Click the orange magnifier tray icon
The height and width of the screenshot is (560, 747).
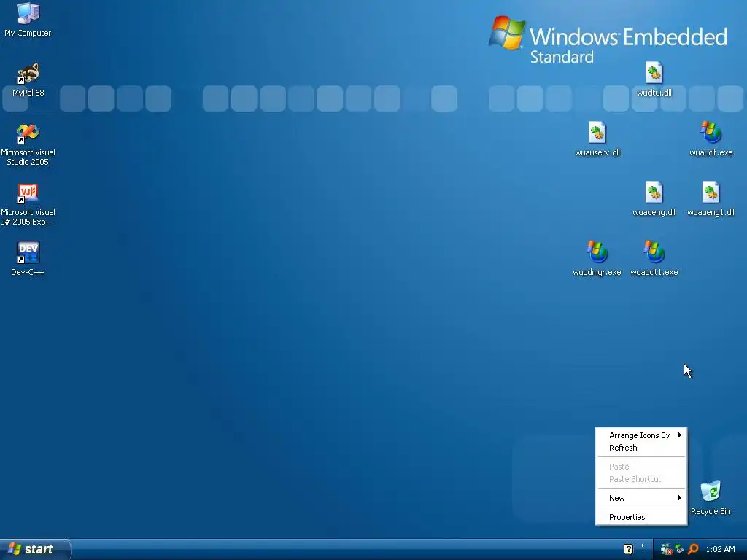click(x=693, y=550)
